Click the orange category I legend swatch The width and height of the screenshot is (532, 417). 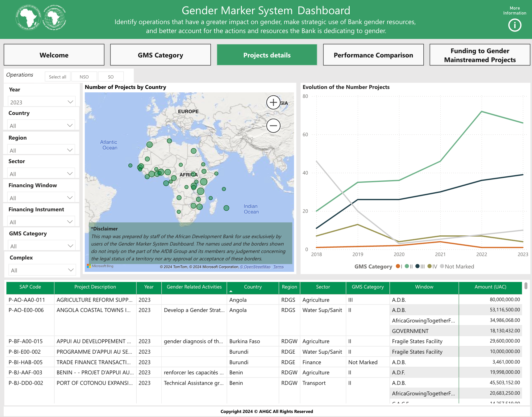point(398,266)
